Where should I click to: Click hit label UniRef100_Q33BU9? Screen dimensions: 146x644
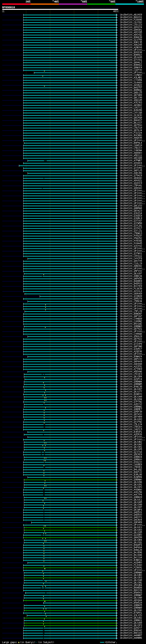tap(131, 296)
